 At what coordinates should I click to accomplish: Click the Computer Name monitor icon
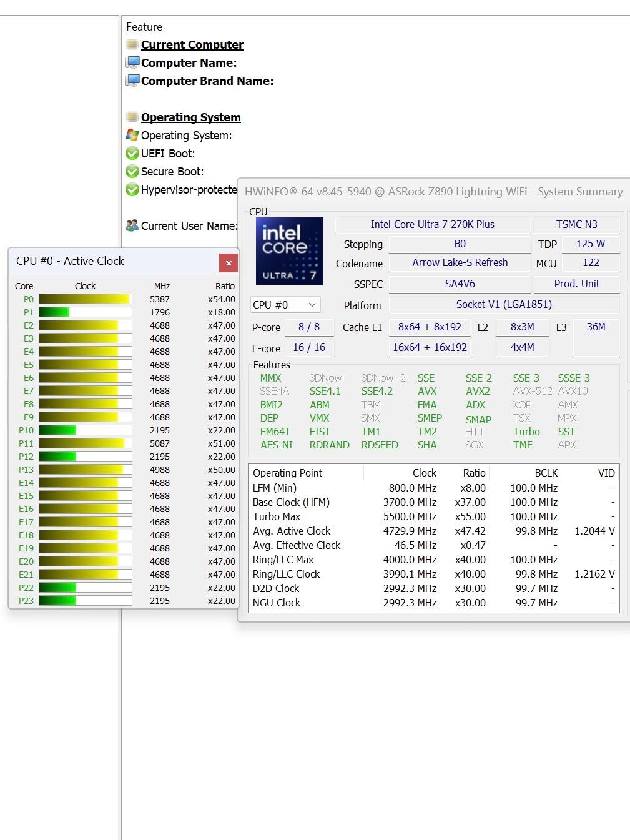pyautogui.click(x=132, y=62)
